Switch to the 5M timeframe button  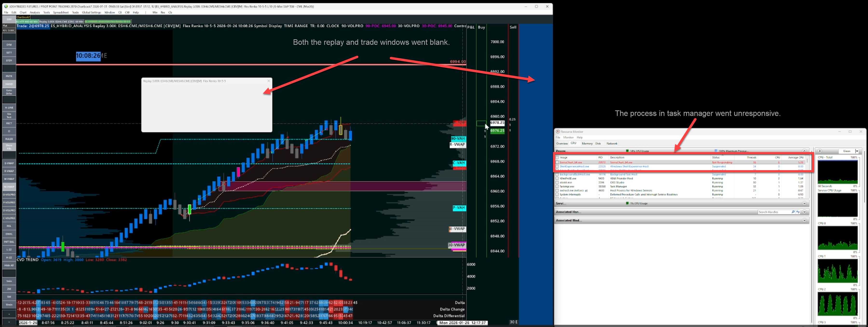click(9, 297)
